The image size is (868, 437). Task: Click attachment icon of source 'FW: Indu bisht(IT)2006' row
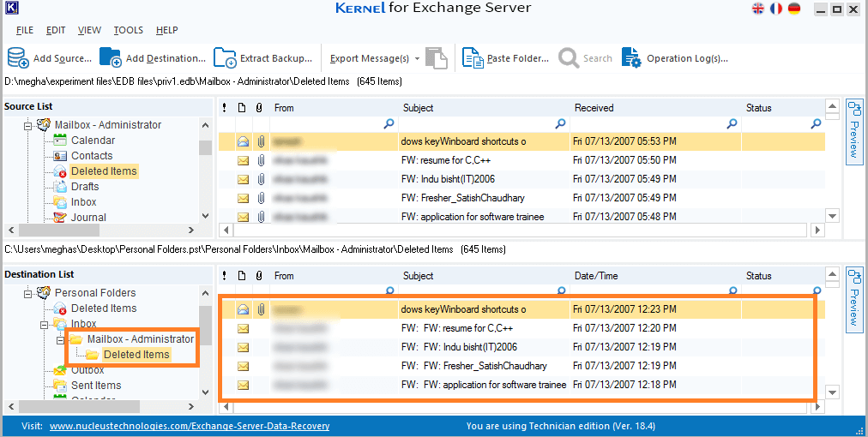[261, 179]
